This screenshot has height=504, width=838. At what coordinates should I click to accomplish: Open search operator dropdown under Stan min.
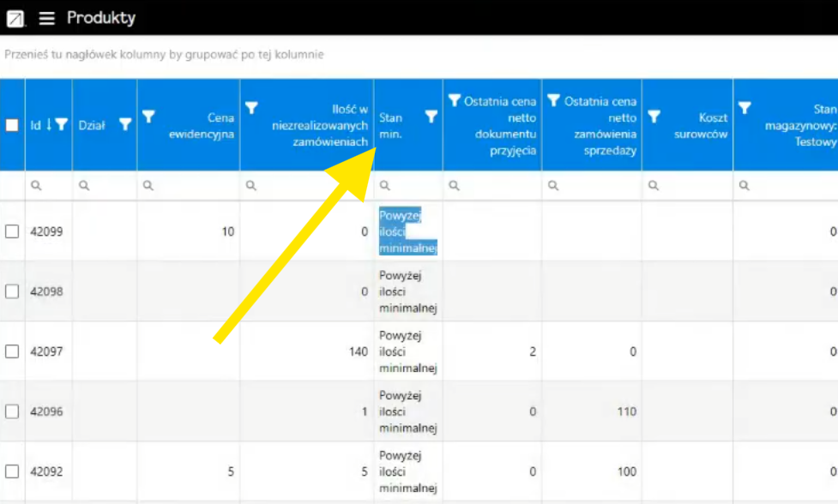[x=385, y=185]
